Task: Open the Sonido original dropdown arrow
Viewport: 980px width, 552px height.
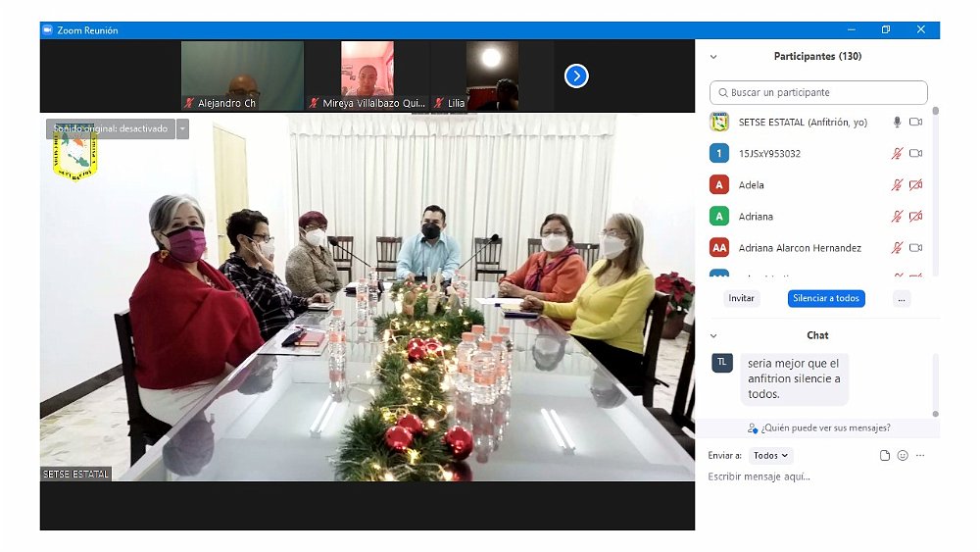Action: 182,128
